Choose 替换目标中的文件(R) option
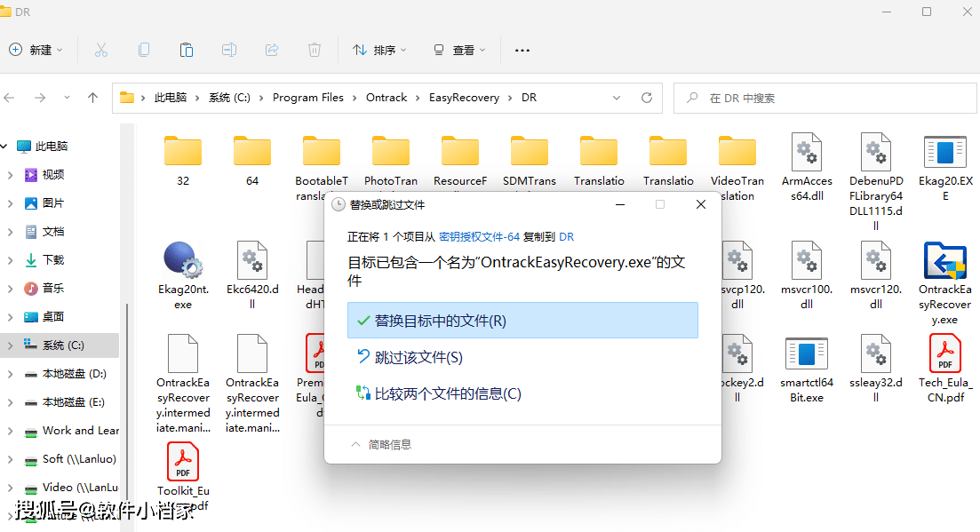The width and height of the screenshot is (980, 532). [x=522, y=321]
